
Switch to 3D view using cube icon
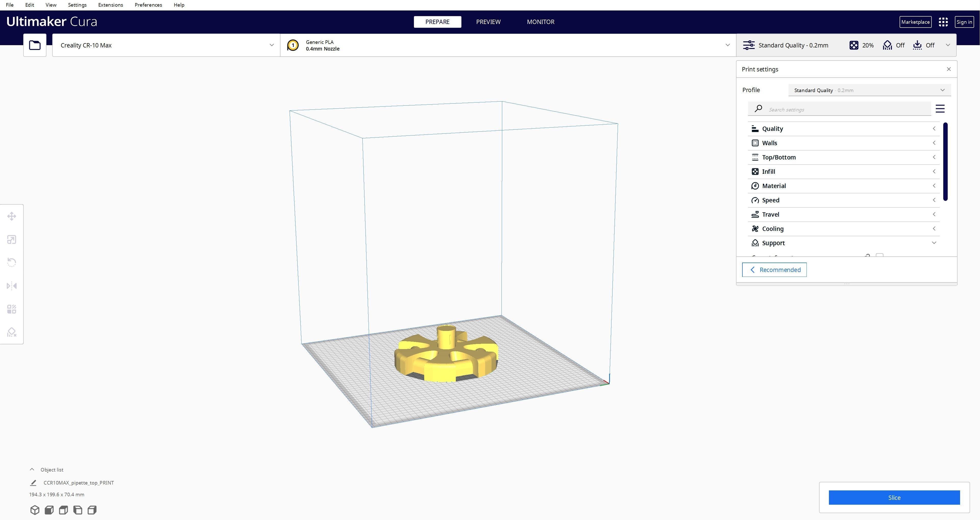click(35, 510)
